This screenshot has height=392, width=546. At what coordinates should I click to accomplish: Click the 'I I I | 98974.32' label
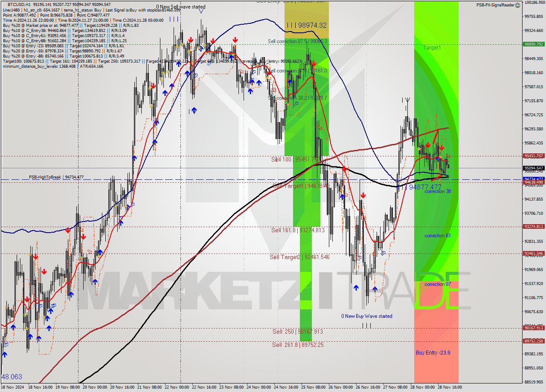[307, 26]
